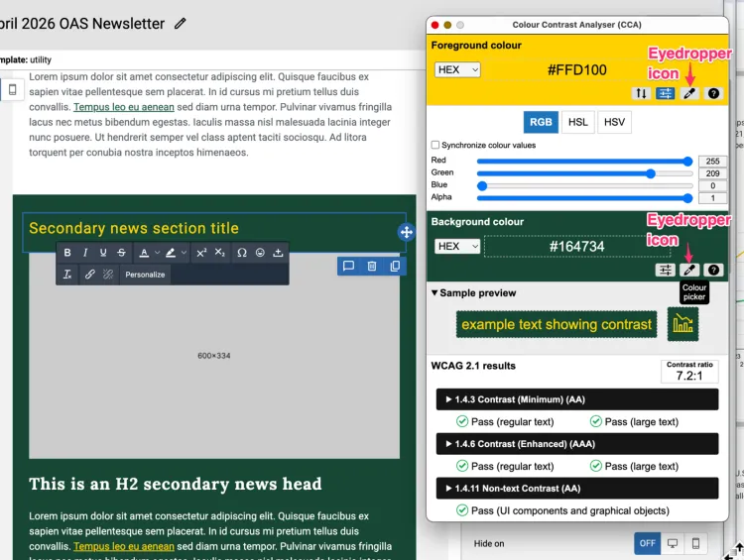
Task: Adjust the Blue slider
Action: click(584, 186)
